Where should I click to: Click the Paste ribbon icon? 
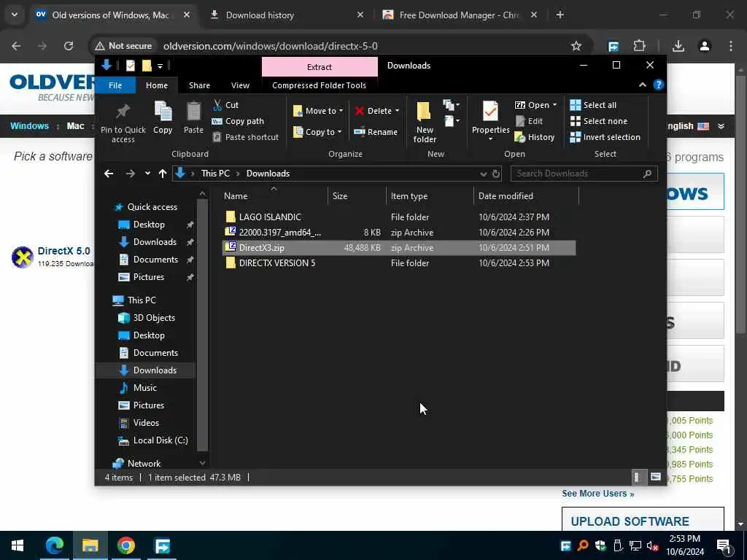point(193,112)
